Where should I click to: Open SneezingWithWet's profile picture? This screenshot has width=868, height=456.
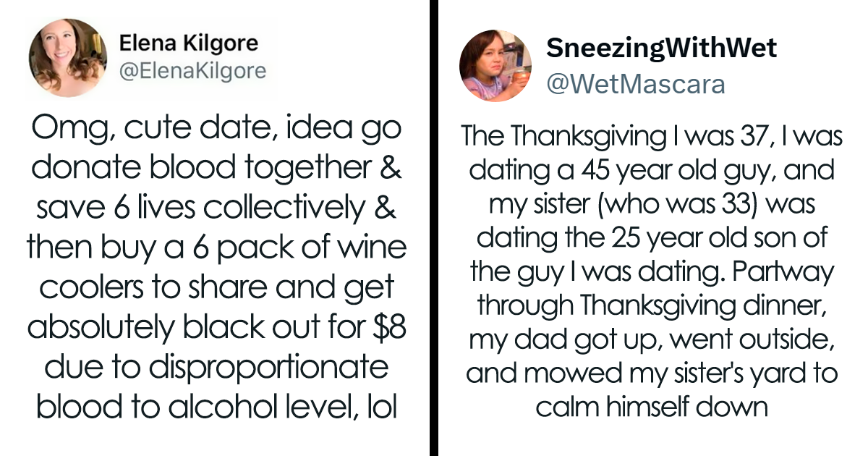click(x=495, y=66)
